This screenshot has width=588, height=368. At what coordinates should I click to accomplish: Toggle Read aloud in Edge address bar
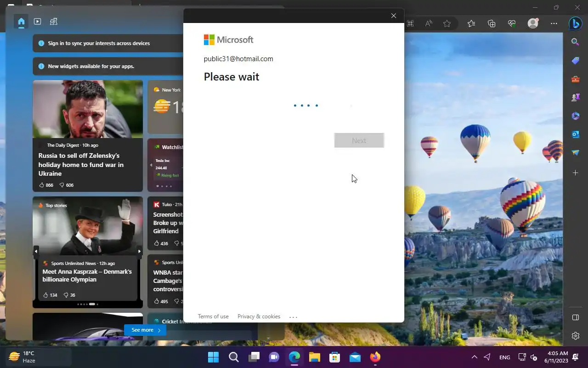(x=429, y=23)
